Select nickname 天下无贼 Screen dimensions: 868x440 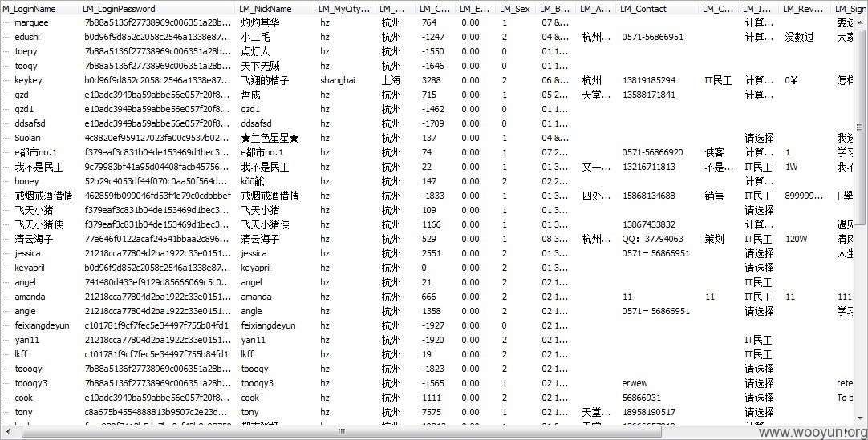(260, 66)
